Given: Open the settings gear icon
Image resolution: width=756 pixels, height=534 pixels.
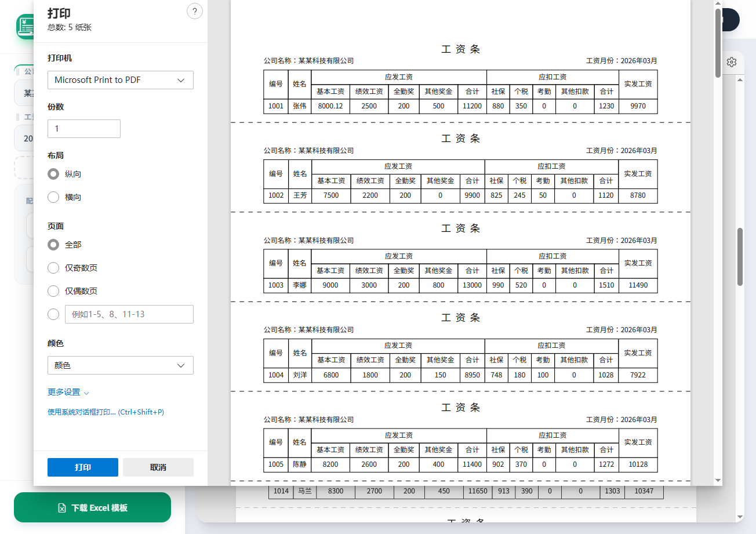Looking at the screenshot, I should (732, 62).
